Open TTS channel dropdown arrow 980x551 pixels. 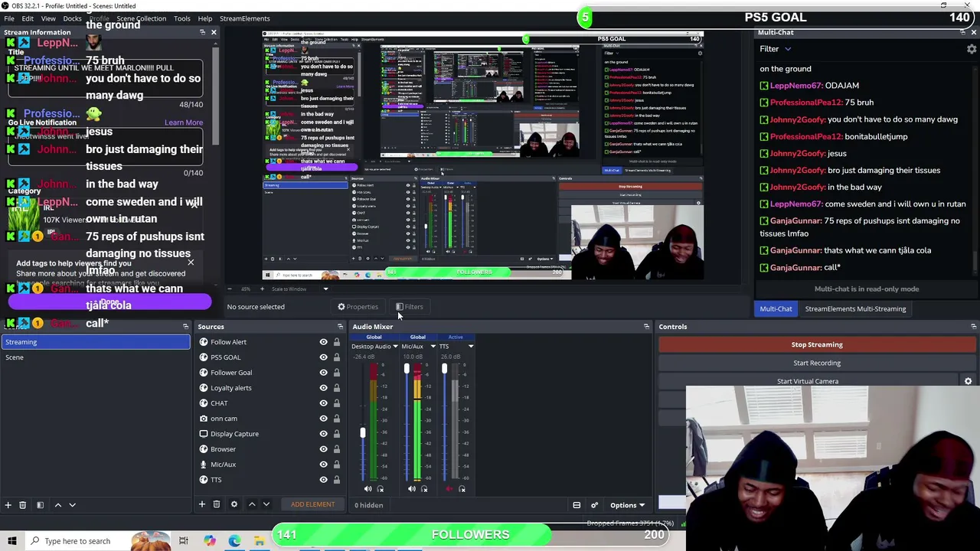[x=471, y=347]
